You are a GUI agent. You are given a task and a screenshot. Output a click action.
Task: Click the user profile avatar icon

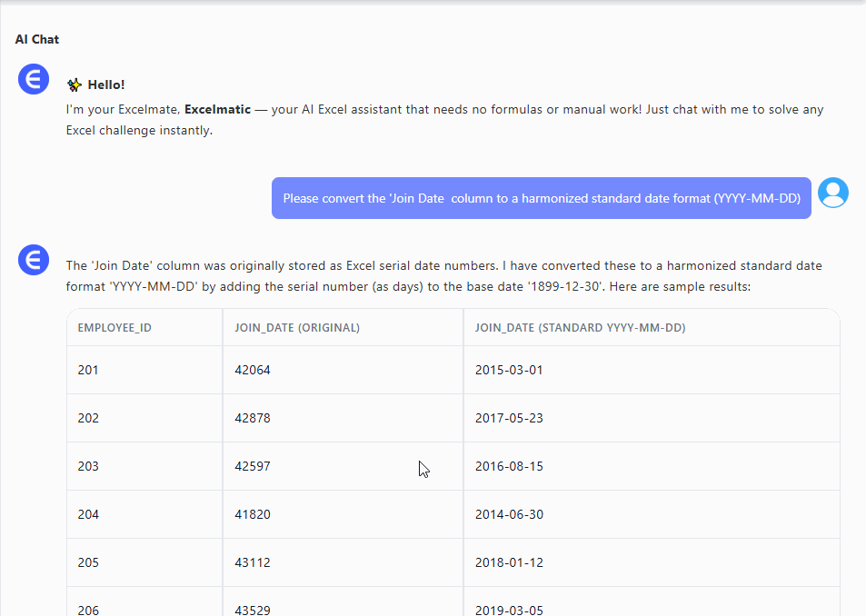coord(832,193)
